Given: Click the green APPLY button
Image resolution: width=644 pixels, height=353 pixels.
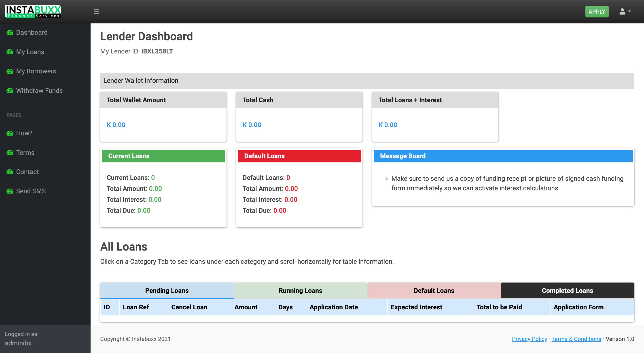Looking at the screenshot, I should tap(597, 11).
